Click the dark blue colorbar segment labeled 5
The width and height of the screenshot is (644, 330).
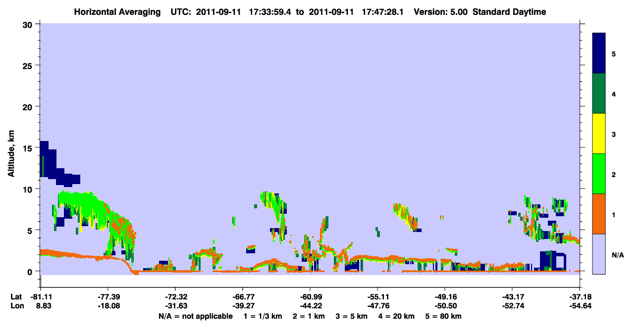[x=599, y=53]
